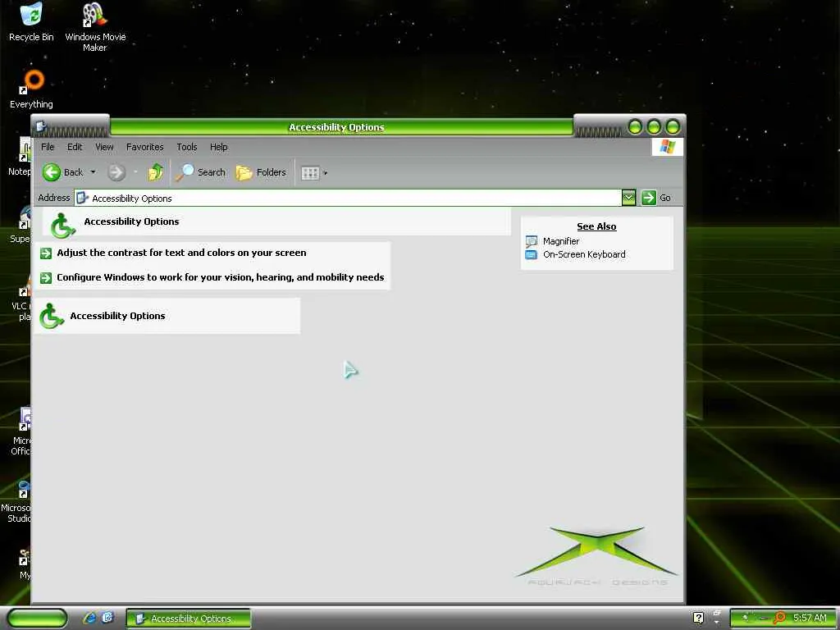Screen dimensions: 840x630
Task: Open On-Screen Keyboard under See Also
Action: [584, 254]
